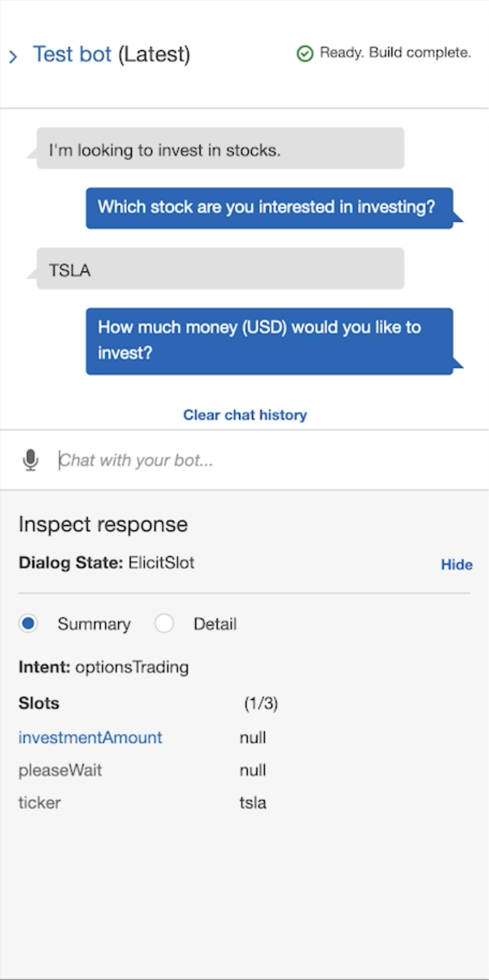Click the Test bot title

72,55
